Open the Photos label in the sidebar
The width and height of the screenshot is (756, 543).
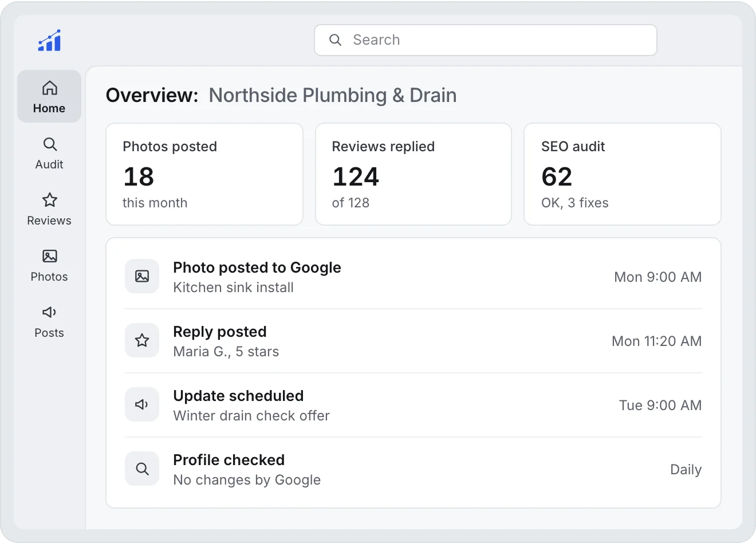click(x=49, y=277)
